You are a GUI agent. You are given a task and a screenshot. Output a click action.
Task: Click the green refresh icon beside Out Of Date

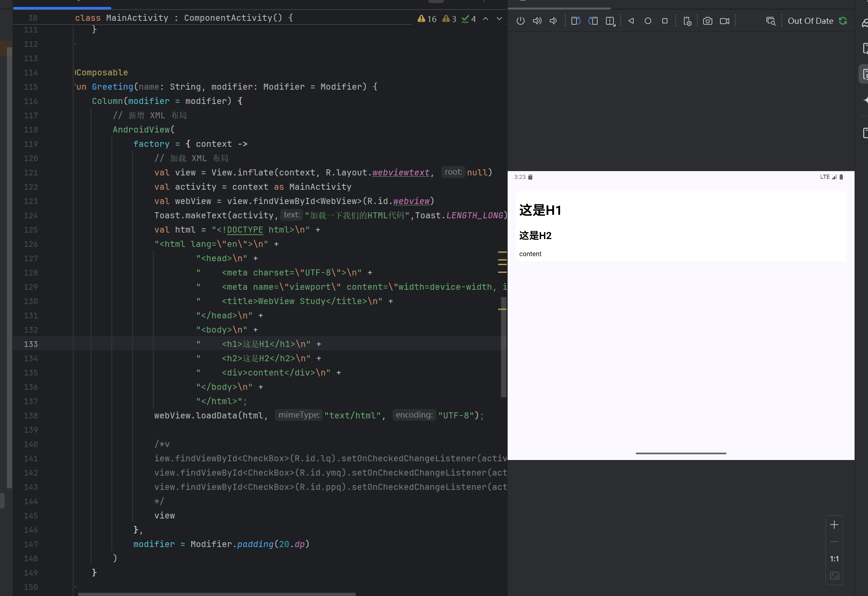[x=843, y=21]
